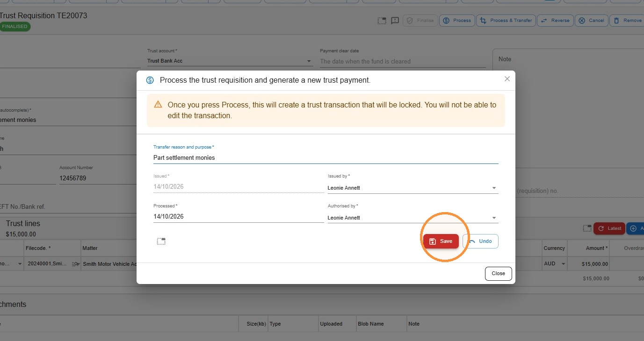Viewport: 644px width, 341px height.
Task: Click the Smith Motor Vehicle matter cell
Action: (109, 264)
